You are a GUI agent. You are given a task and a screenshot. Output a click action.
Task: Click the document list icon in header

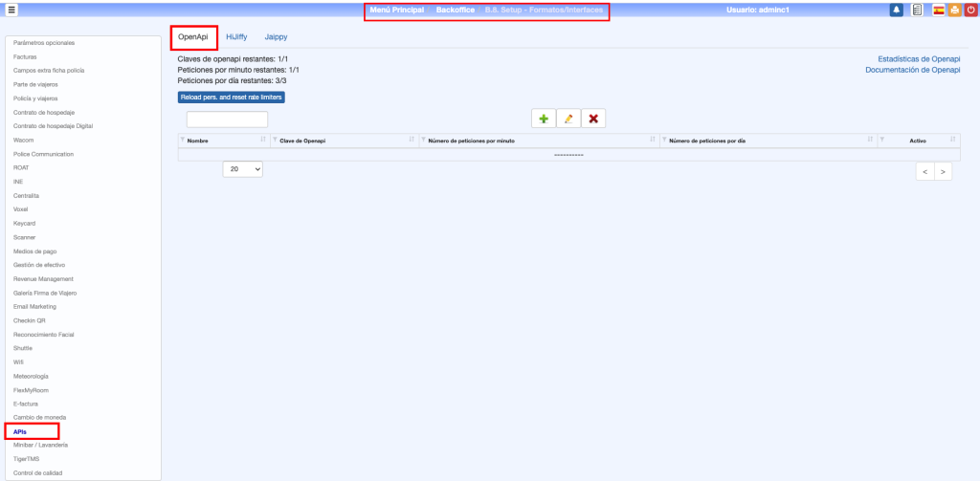tap(917, 10)
